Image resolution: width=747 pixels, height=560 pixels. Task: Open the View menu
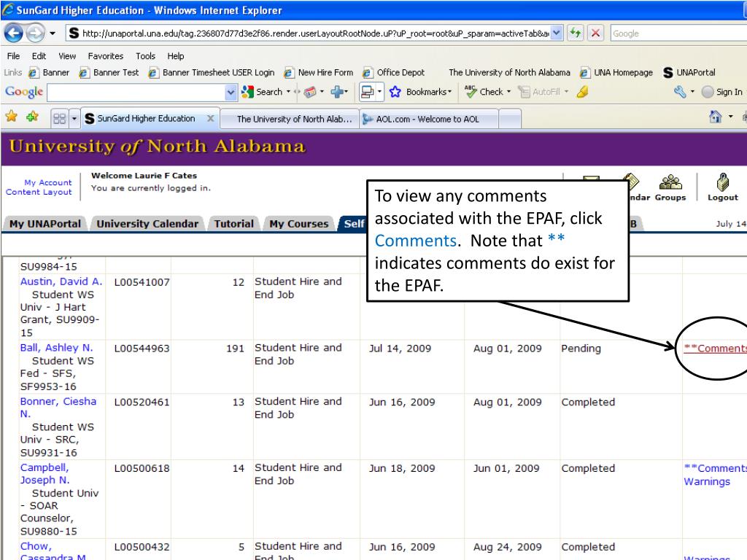pos(67,55)
